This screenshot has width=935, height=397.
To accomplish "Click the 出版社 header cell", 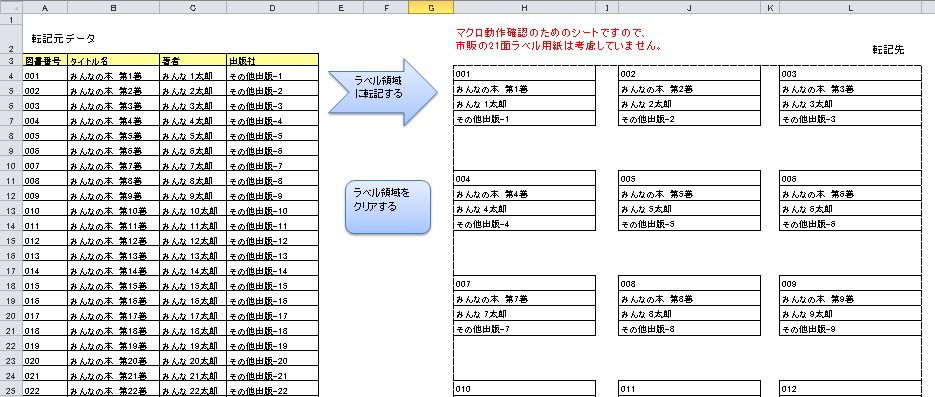I will tap(273, 61).
